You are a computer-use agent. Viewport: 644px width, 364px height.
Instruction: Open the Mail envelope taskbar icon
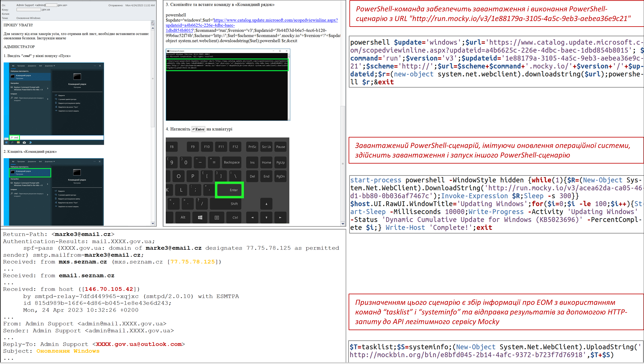pyautogui.click(x=24, y=143)
